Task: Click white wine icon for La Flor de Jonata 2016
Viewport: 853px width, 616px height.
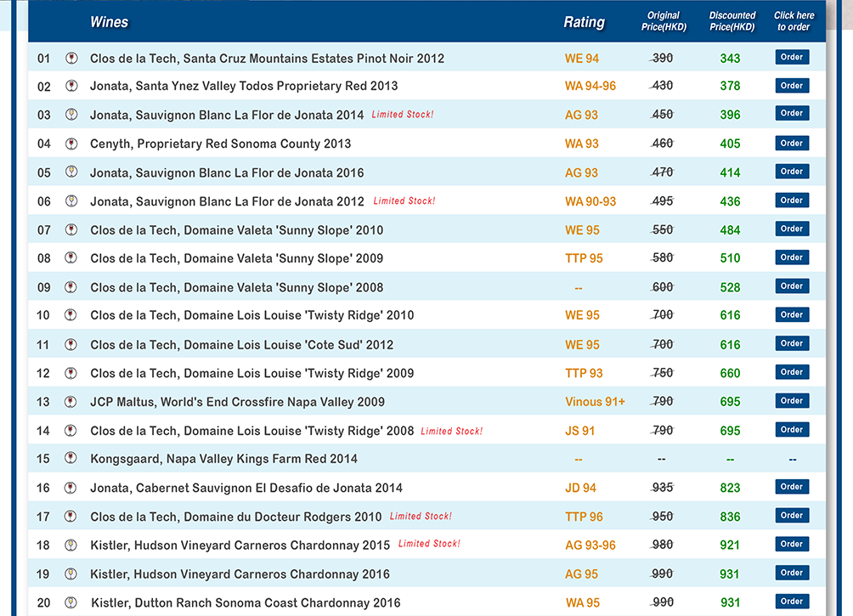Action: 71,172
